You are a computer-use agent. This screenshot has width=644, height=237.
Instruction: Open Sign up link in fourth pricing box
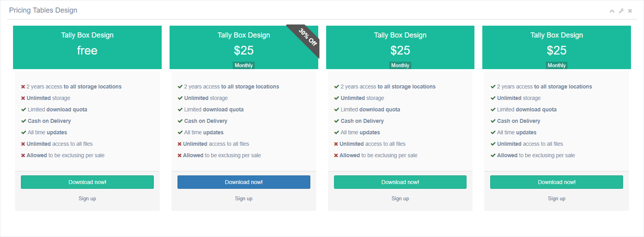(556, 199)
